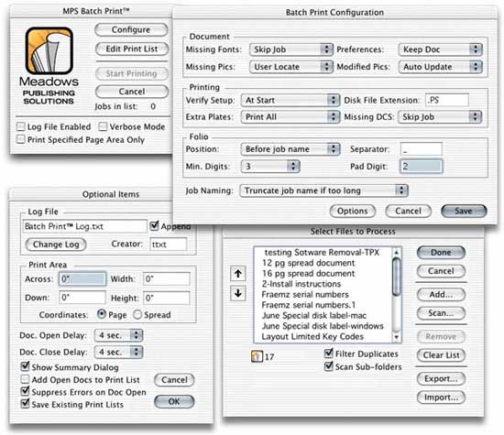Cancel the Optional Items dialog
Screen dimensions: 504x435
click(x=174, y=380)
